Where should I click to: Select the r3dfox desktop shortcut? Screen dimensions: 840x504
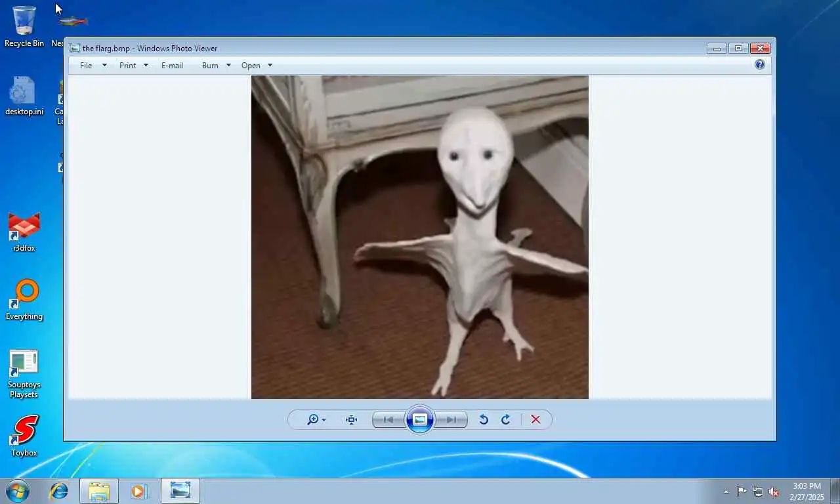[24, 232]
